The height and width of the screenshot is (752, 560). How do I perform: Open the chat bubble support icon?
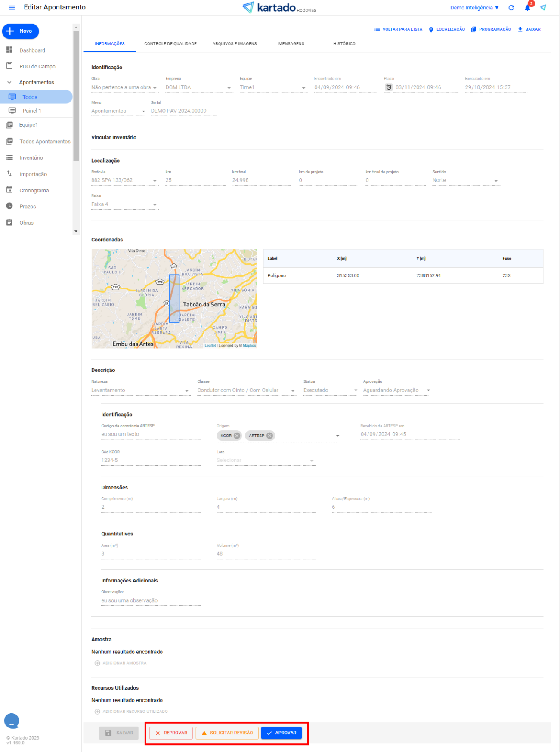pyautogui.click(x=12, y=720)
